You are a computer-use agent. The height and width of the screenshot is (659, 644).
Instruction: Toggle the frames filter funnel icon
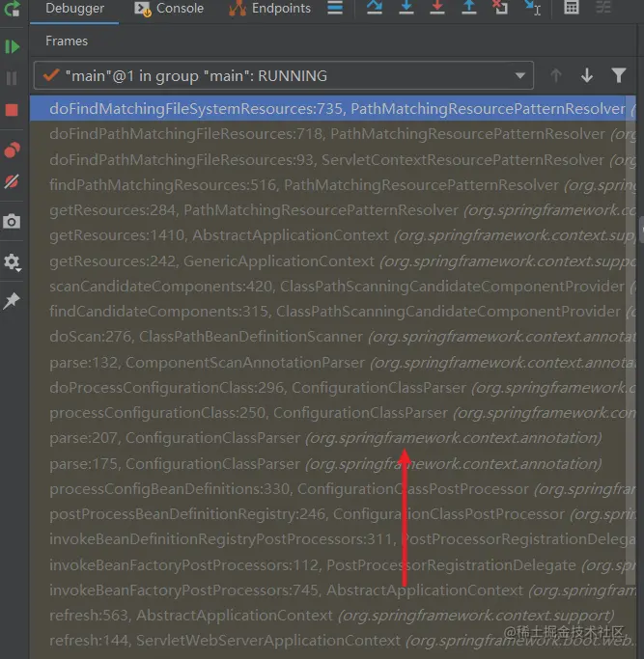pyautogui.click(x=618, y=75)
